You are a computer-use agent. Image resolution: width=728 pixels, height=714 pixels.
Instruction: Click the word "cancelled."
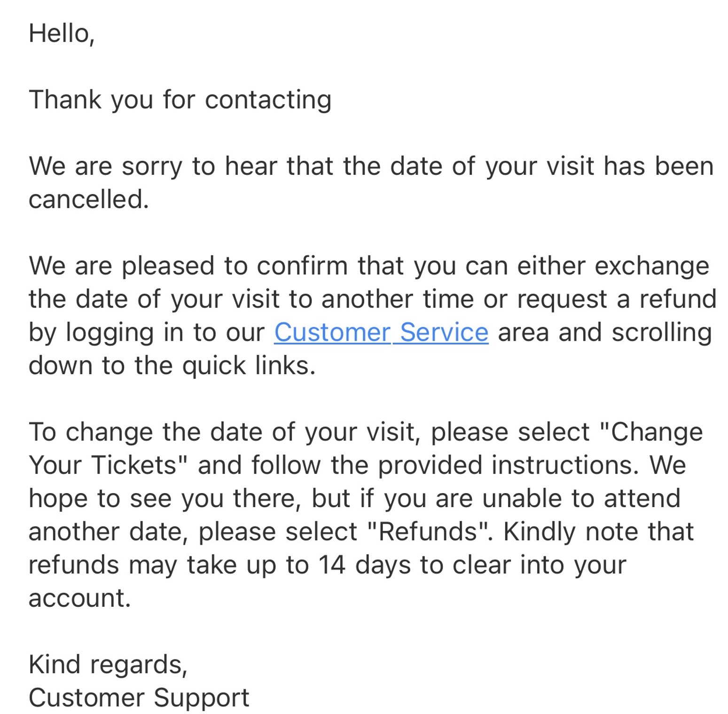pyautogui.click(x=89, y=199)
